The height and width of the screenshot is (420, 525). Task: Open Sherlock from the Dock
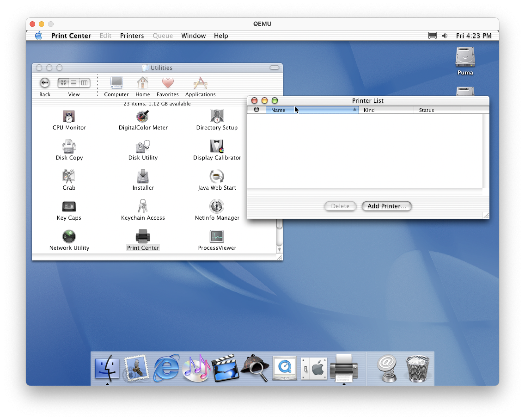[255, 368]
